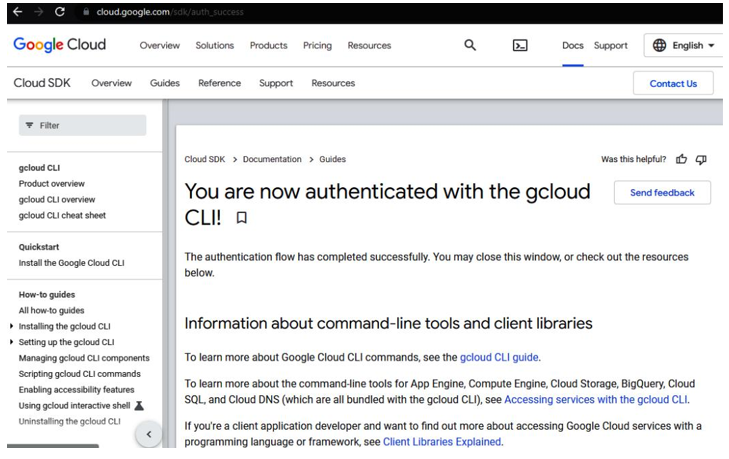Open Accessing services with the gcloud CLI link
The image size is (729, 459).
click(x=596, y=399)
